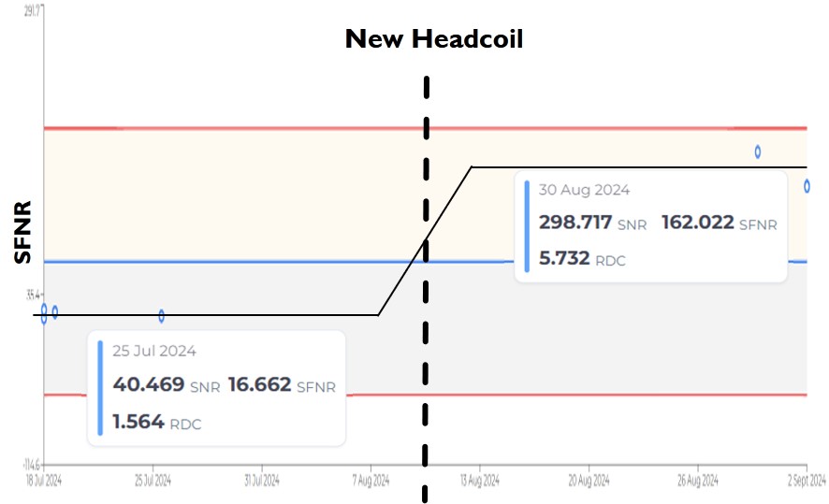This screenshot has height=504, width=829.
Task: Click the data point at the chart's right edge
Action: click(x=807, y=186)
